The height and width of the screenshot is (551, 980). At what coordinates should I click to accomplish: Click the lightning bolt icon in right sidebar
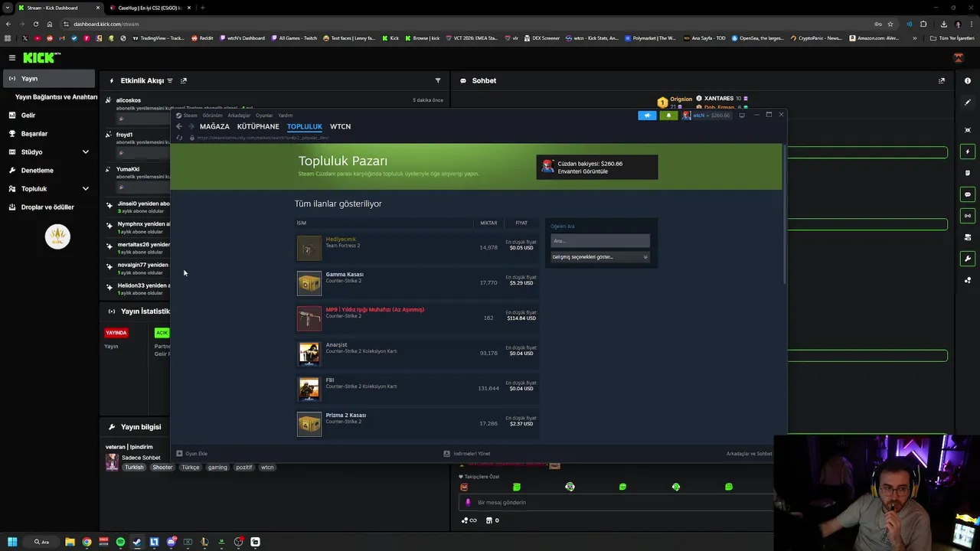[x=968, y=152]
